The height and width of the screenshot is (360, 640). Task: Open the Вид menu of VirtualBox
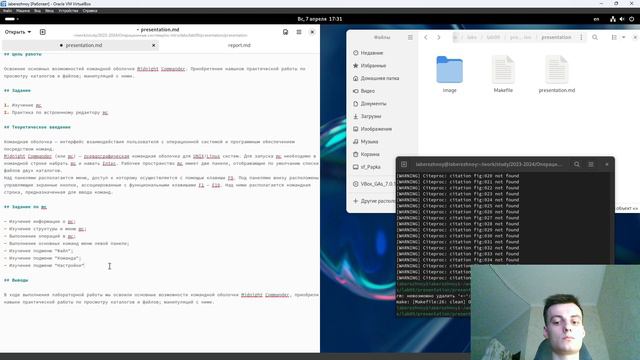[37, 11]
